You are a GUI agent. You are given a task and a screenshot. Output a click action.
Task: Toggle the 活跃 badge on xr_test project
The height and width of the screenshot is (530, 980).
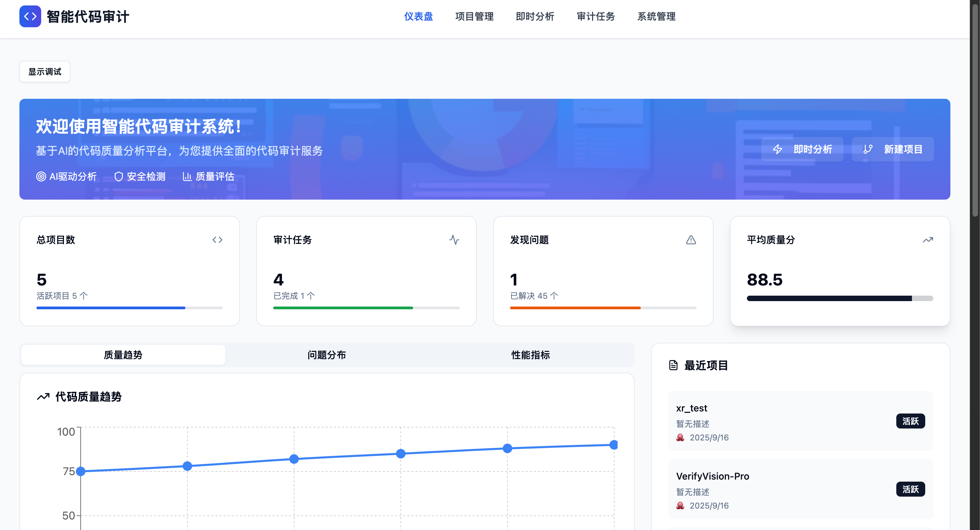pyautogui.click(x=911, y=421)
